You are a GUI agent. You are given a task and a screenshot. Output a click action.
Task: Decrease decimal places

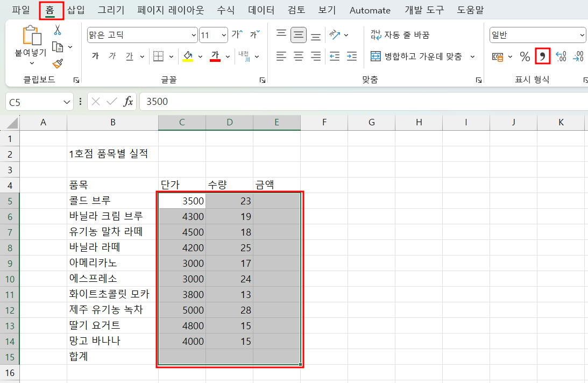(x=578, y=56)
